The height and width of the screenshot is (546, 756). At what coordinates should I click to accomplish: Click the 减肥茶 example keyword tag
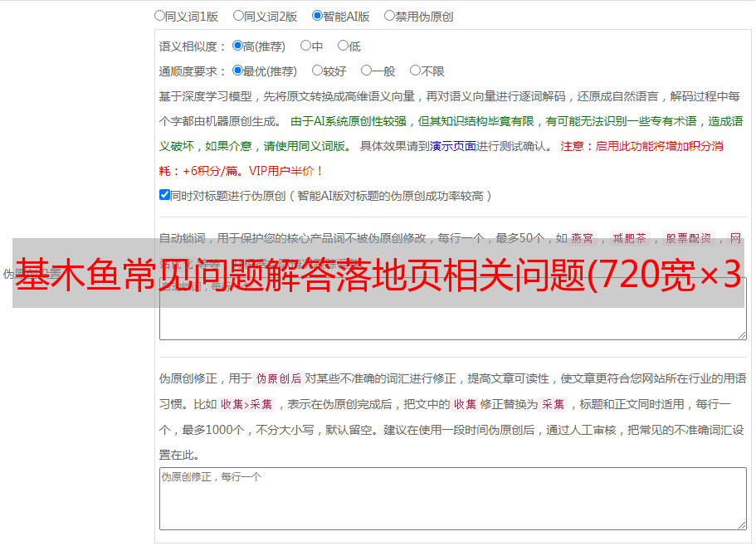629,238
